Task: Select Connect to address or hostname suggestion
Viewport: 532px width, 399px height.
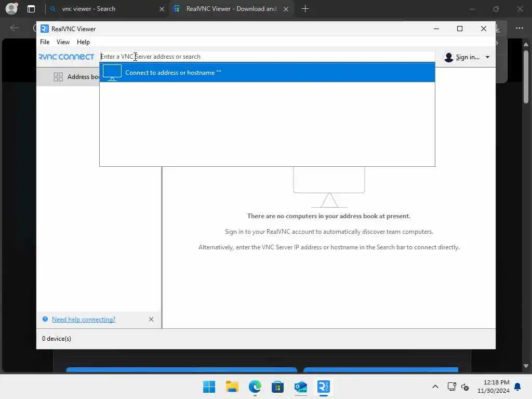Action: (x=267, y=73)
